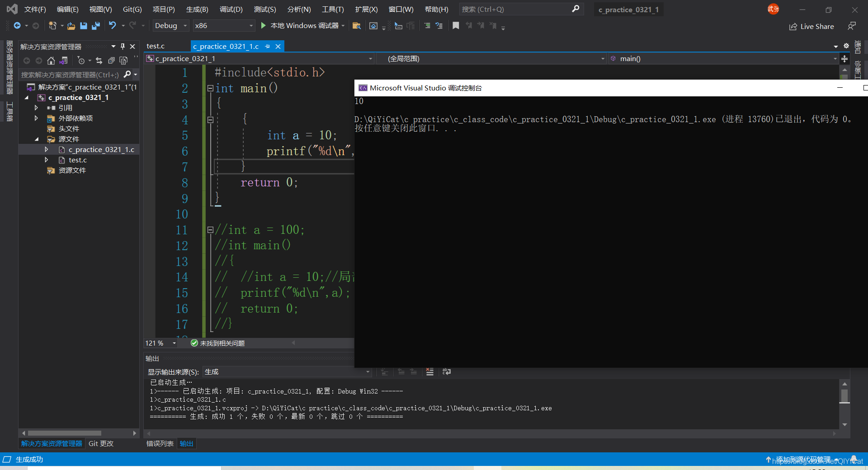Screen dimensions: 868x470
Task: Click the navigate backward arrow icon
Action: tap(17, 26)
